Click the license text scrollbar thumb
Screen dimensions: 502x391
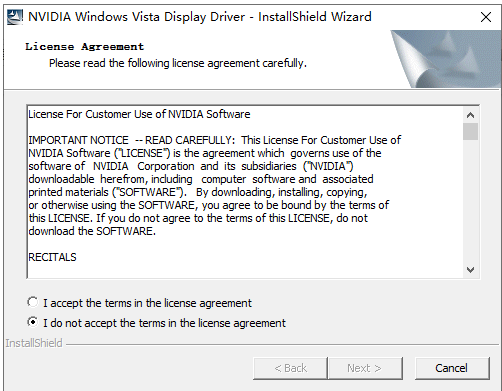tap(470, 131)
